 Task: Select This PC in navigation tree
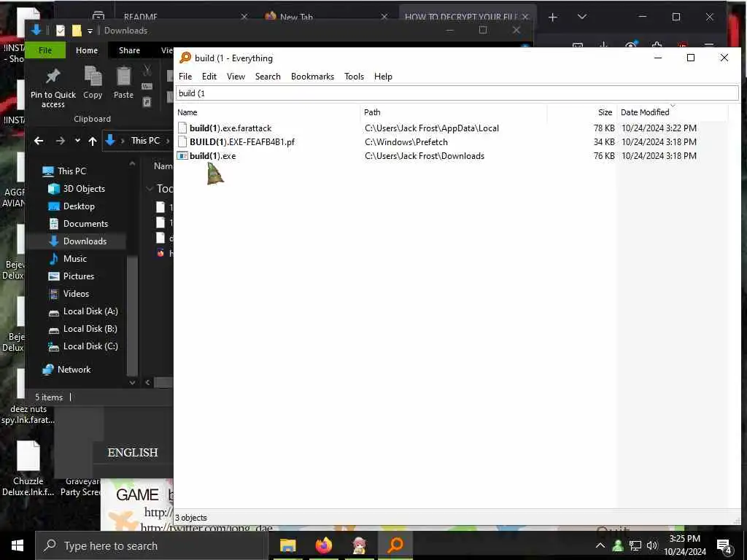click(x=71, y=171)
